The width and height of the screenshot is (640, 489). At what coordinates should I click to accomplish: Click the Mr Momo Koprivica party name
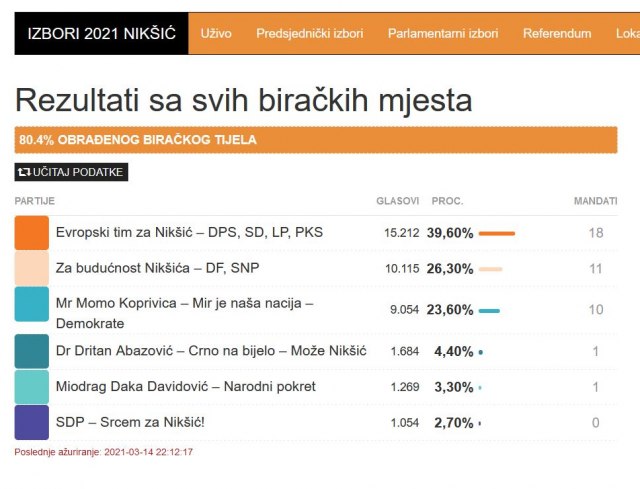coord(184,303)
